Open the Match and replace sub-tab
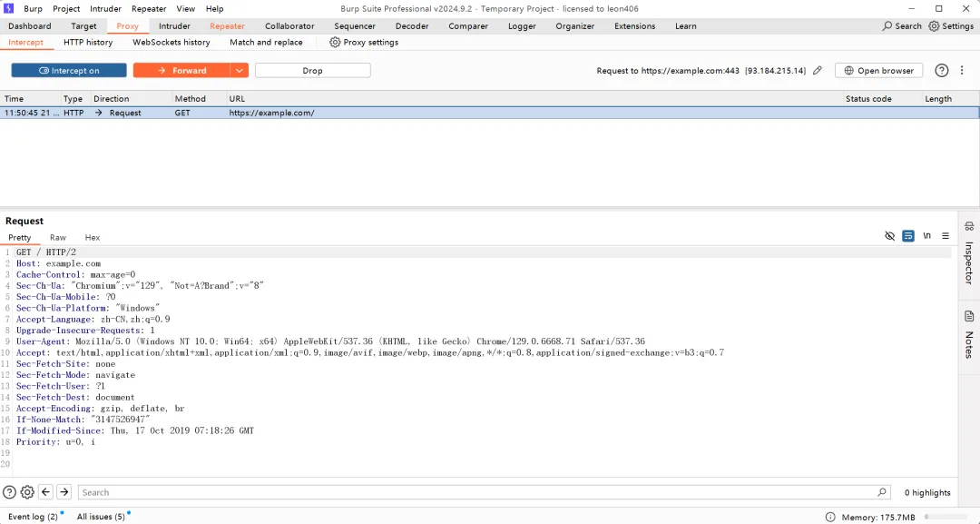980x524 pixels. tap(266, 43)
